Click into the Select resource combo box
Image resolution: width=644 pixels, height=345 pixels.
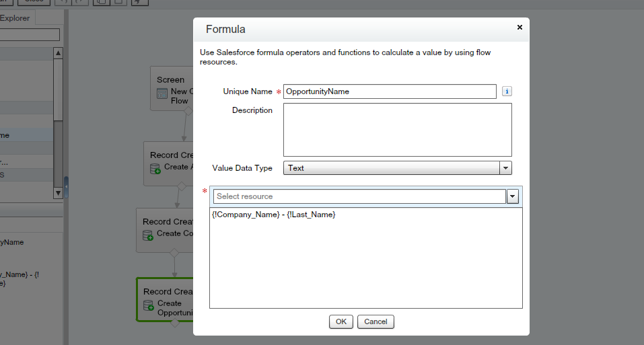click(x=359, y=196)
